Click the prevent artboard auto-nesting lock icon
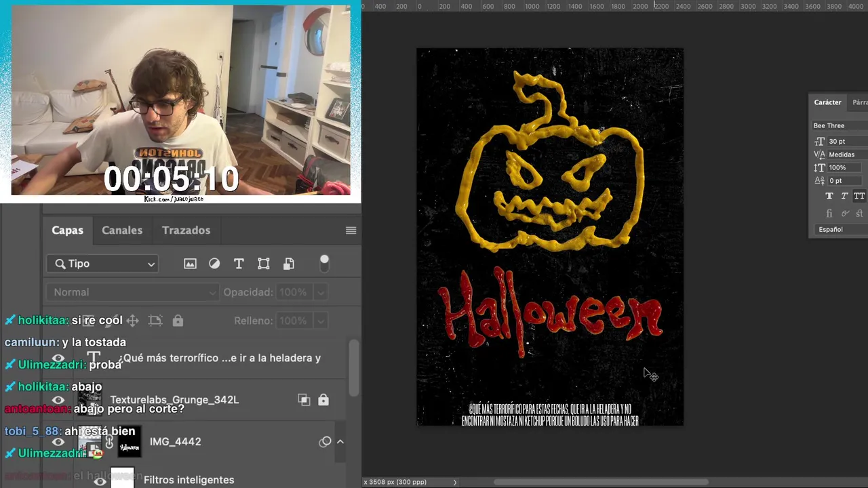This screenshot has height=488, width=868. pyautogui.click(x=155, y=321)
